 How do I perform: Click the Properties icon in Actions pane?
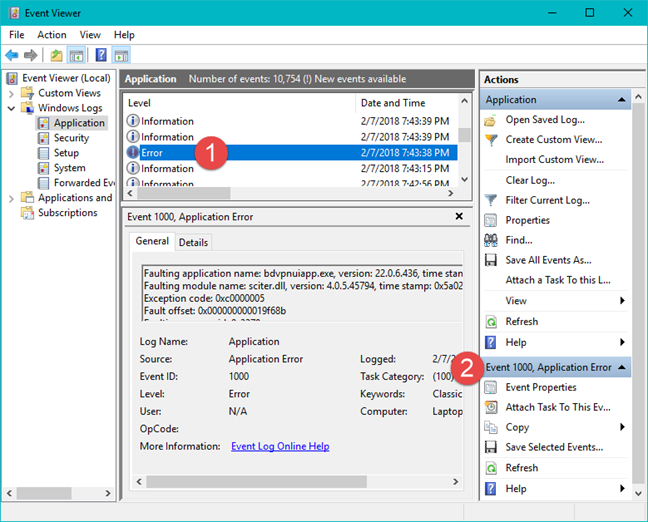tap(491, 220)
